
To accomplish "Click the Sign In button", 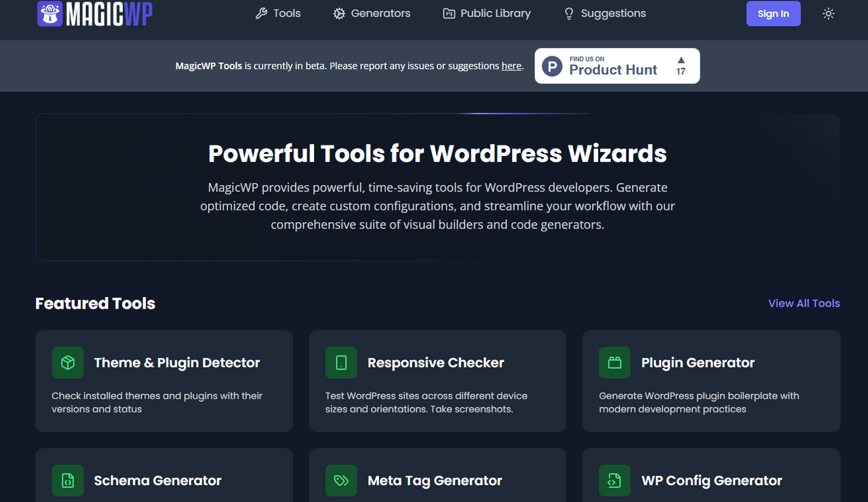I will pyautogui.click(x=773, y=14).
